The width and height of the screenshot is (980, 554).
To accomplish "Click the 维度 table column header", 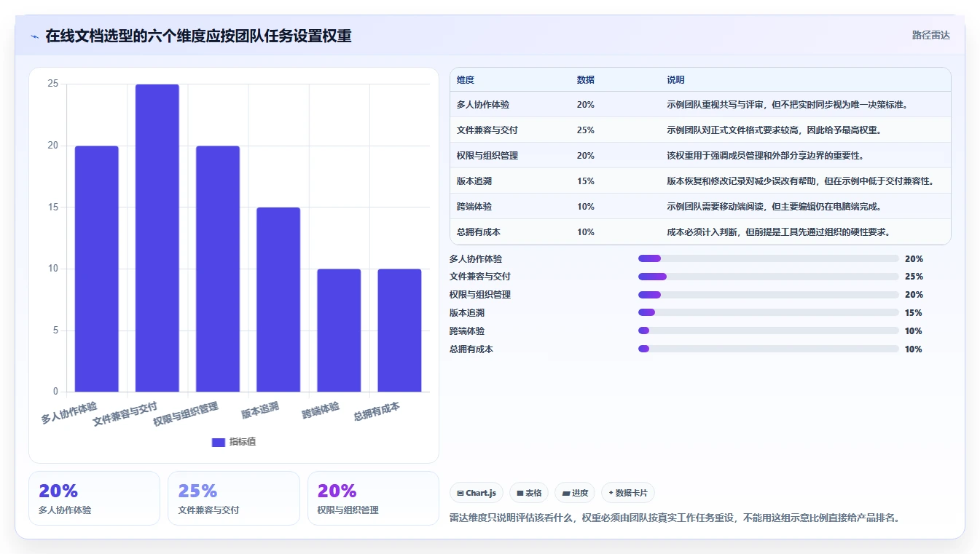I will point(466,80).
